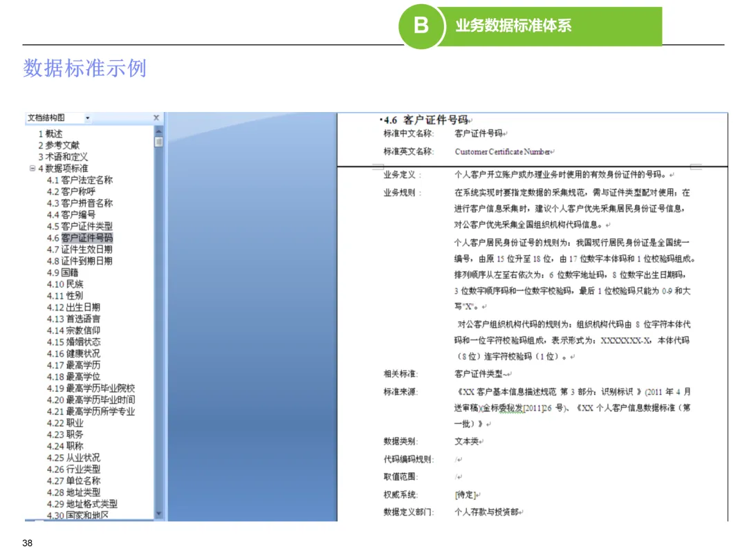
Task: Click the 文本类 data category value
Action: [467, 441]
